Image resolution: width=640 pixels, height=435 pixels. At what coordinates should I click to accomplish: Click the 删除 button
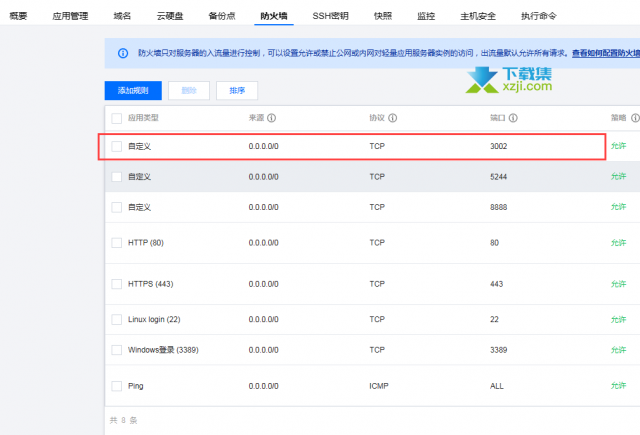189,91
